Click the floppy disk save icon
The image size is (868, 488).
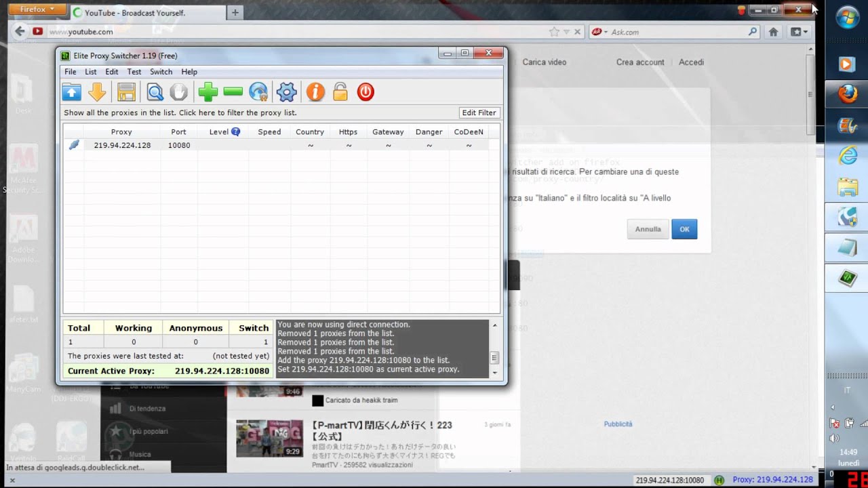tap(126, 92)
